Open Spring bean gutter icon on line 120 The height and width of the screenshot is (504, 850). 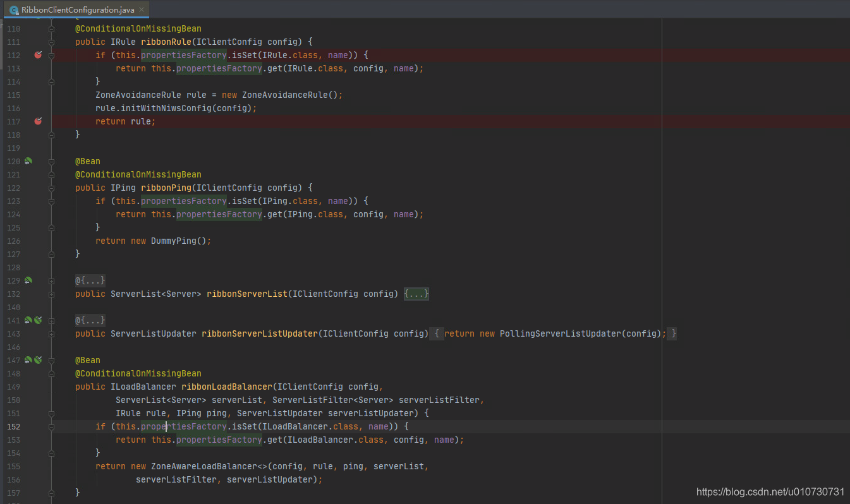click(x=28, y=161)
